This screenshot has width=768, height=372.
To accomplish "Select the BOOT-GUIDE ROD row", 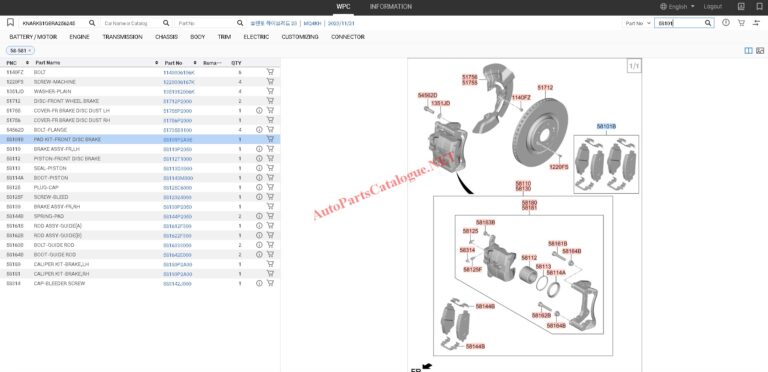I will click(140, 255).
